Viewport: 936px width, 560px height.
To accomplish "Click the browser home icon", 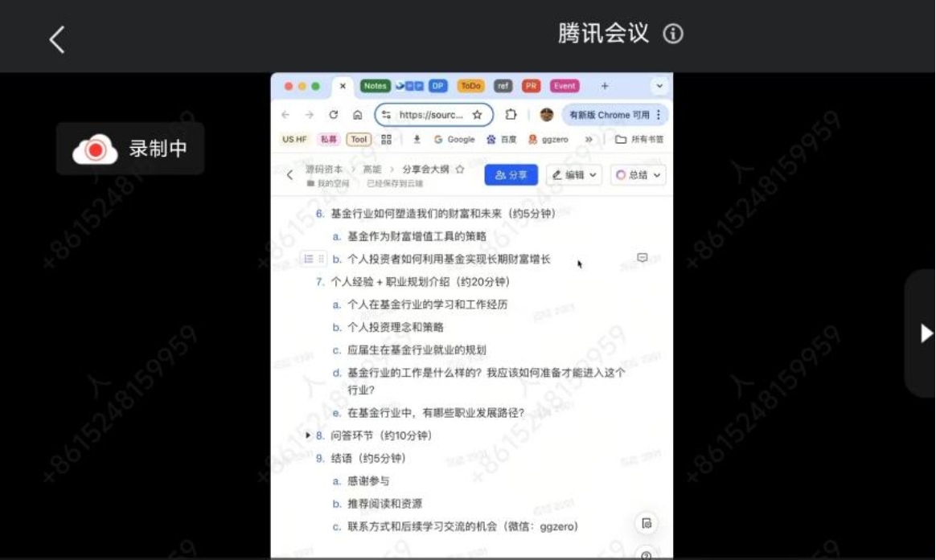I will point(357,115).
